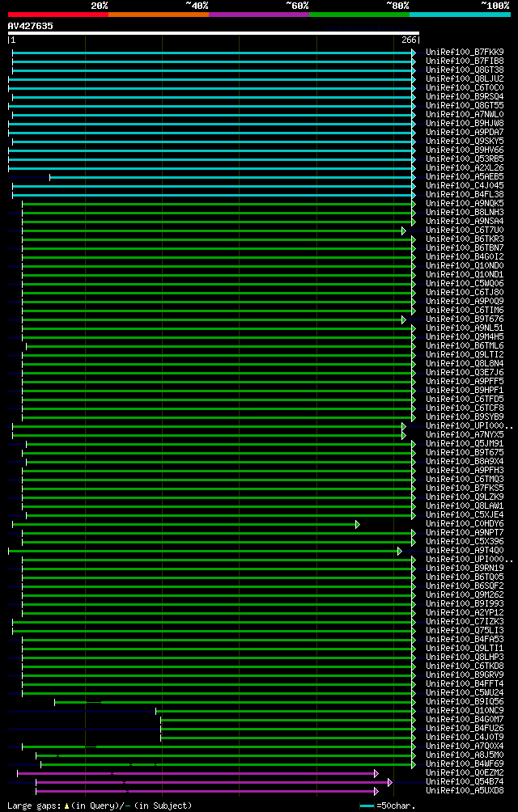Select hit label UniRef100_B8A9X4

point(465,462)
